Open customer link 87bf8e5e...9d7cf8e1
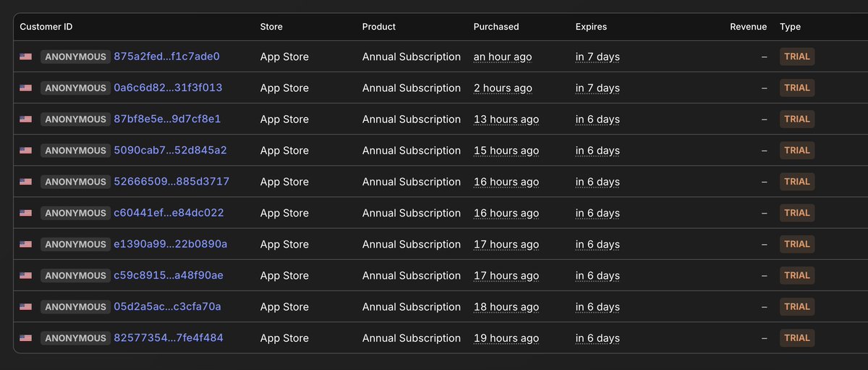The width and height of the screenshot is (868, 370). point(167,119)
